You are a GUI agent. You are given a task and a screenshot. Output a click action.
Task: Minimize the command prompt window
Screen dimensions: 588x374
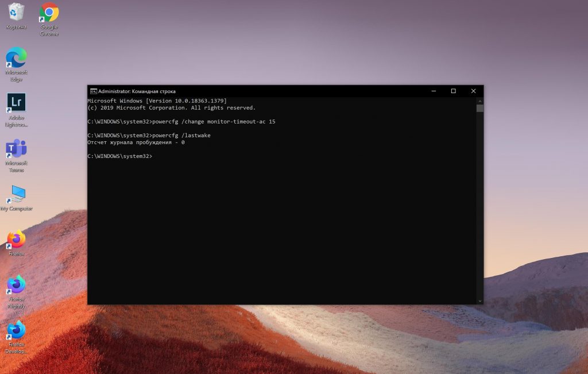click(x=432, y=91)
